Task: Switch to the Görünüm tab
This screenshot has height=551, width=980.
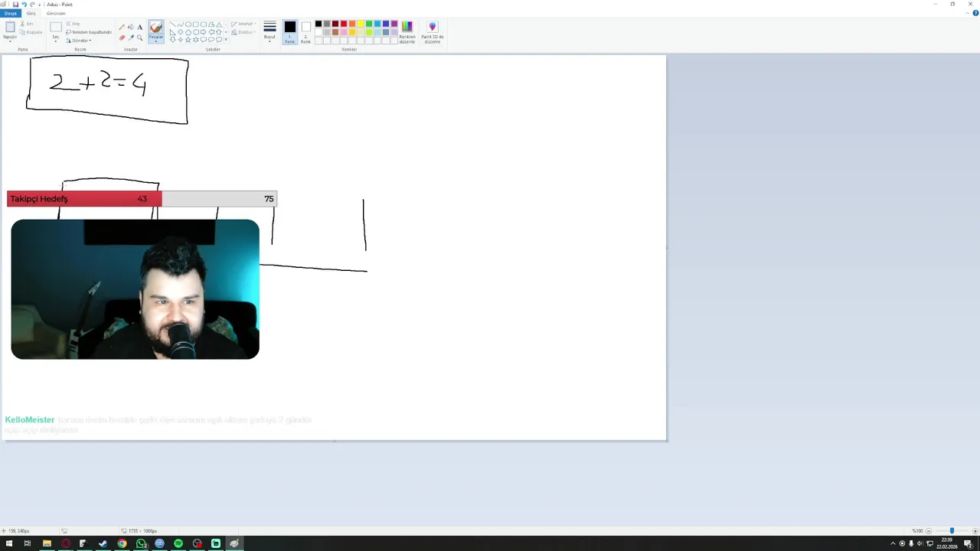Action: click(x=56, y=14)
